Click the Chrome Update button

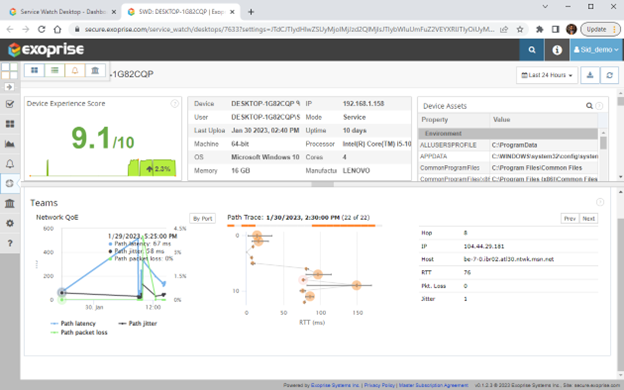pyautogui.click(x=600, y=29)
